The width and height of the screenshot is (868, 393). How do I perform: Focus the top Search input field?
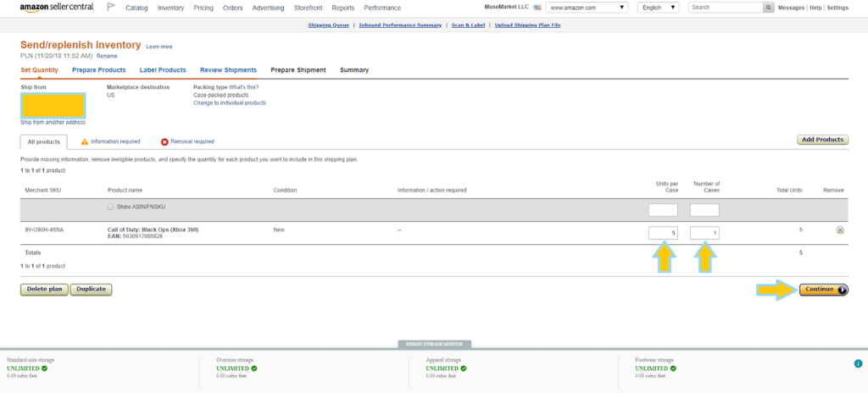(x=726, y=8)
